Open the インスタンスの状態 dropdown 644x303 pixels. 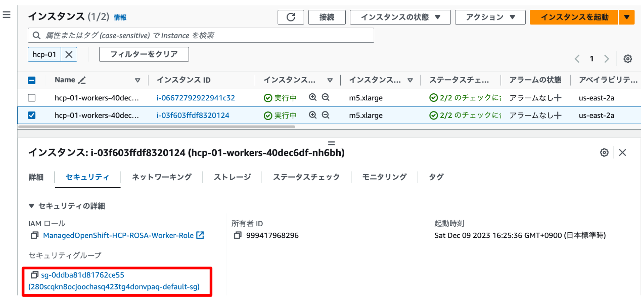[400, 17]
